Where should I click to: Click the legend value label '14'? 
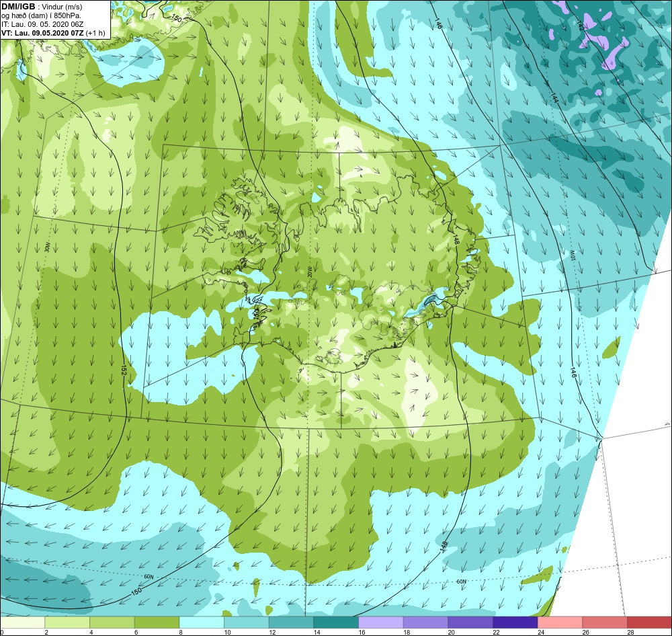[x=317, y=632]
